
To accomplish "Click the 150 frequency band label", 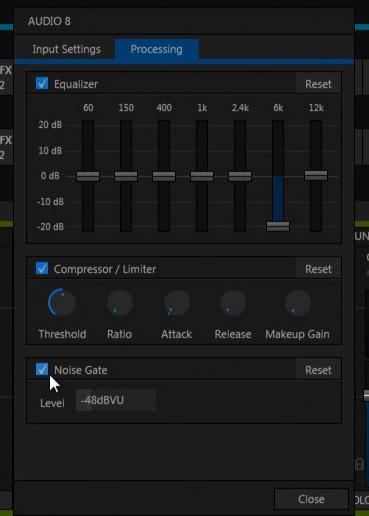I will 126,108.
